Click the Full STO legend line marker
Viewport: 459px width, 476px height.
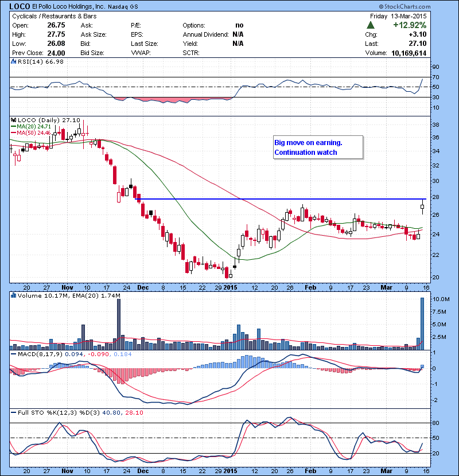coord(13,412)
